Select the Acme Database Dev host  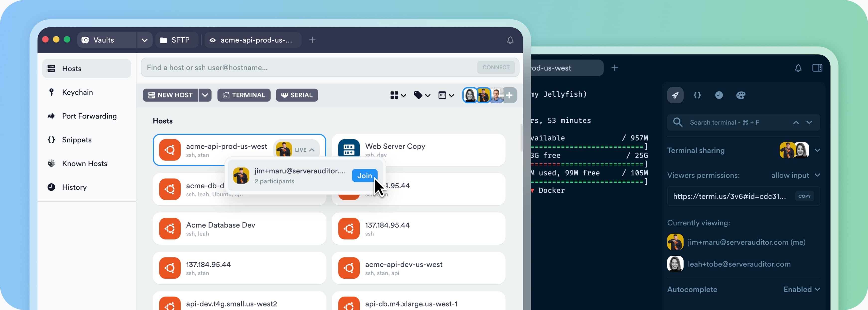(239, 229)
